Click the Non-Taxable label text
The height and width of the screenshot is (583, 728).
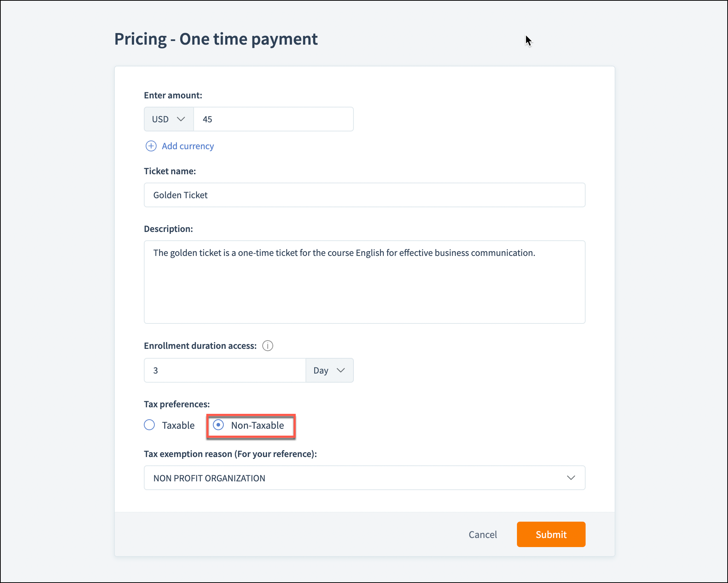pyautogui.click(x=258, y=425)
